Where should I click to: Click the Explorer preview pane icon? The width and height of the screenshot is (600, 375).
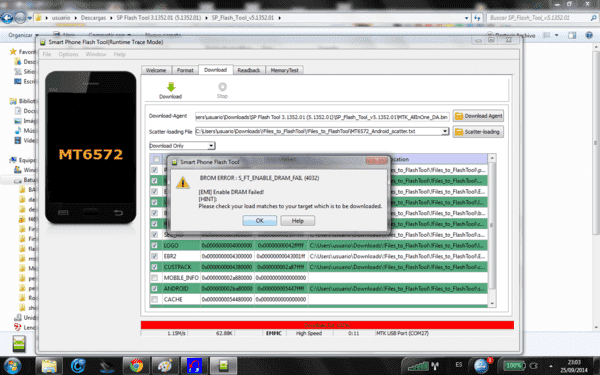coord(572,35)
